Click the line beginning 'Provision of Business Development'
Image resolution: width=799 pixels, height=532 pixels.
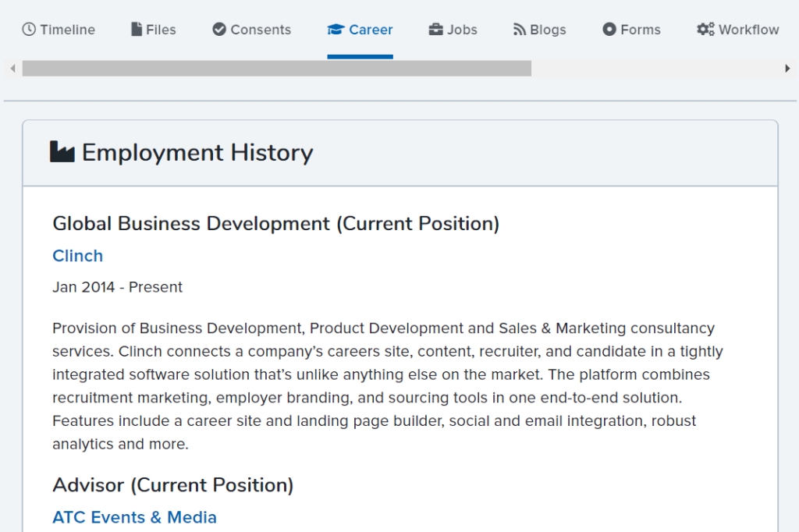(383, 328)
